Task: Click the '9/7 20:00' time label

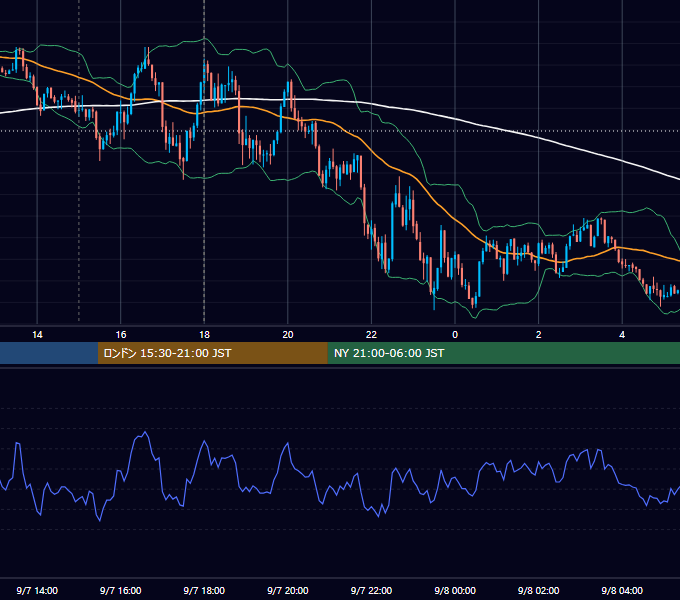Action: pos(288,590)
